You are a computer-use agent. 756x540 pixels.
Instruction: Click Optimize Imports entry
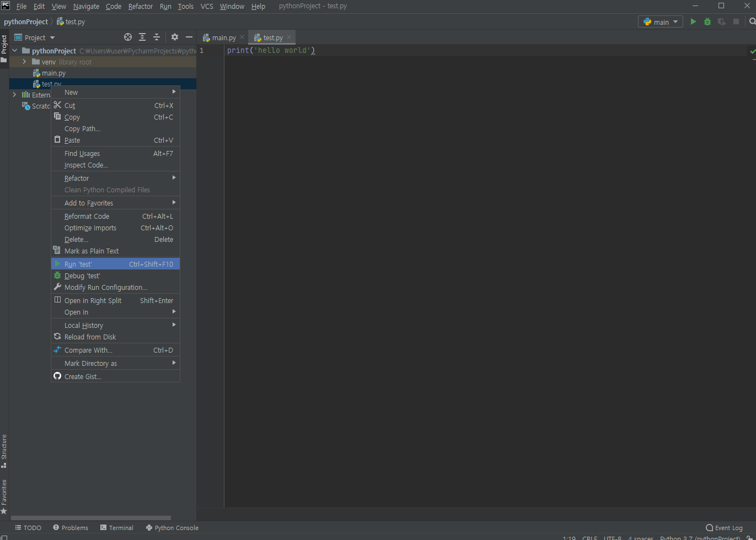(x=115, y=228)
